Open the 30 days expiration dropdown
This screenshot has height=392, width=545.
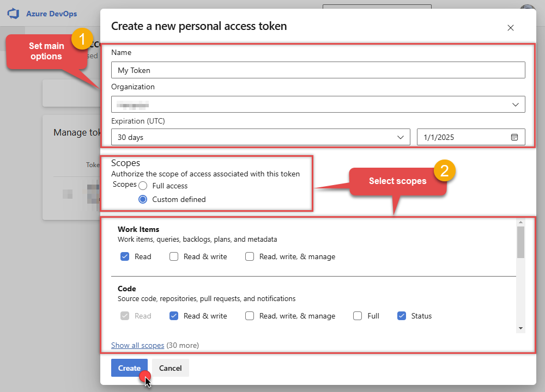click(x=261, y=137)
